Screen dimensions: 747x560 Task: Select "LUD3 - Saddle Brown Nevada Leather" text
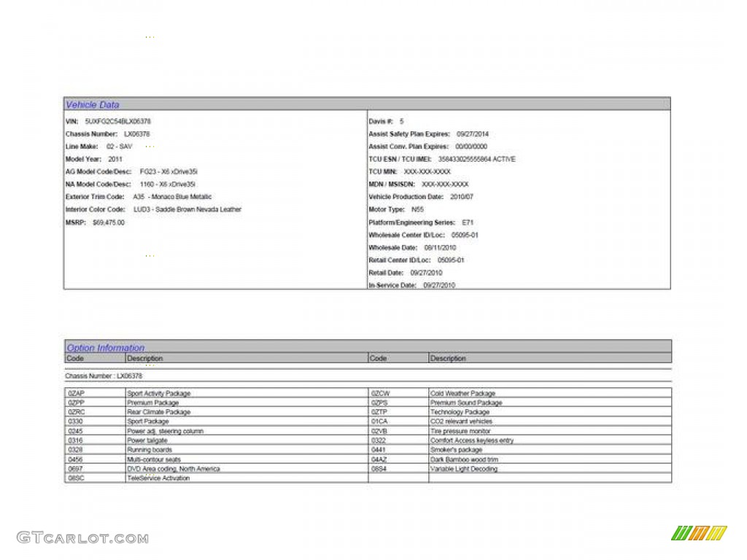coord(187,209)
